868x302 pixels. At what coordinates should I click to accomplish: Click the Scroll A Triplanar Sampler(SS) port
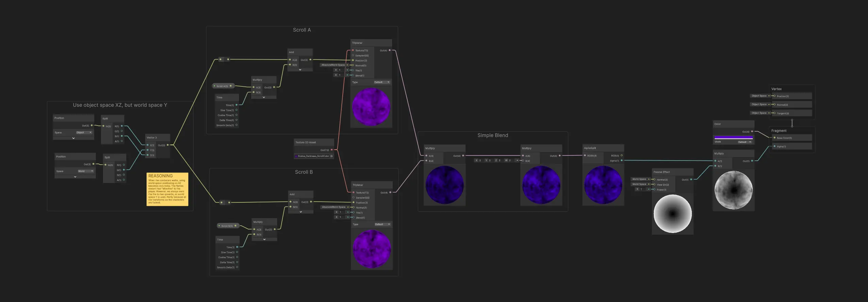353,55
